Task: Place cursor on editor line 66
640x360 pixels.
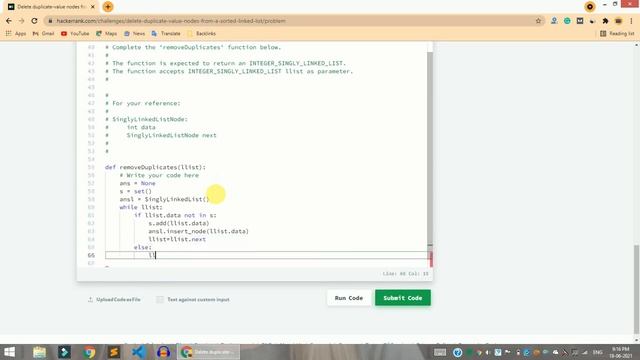Action: pos(265,255)
